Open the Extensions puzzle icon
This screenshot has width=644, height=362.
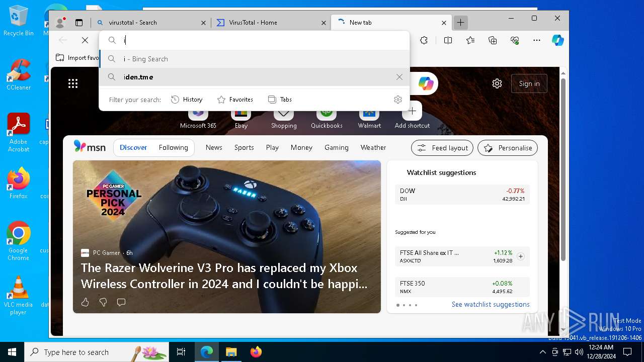[x=424, y=40]
